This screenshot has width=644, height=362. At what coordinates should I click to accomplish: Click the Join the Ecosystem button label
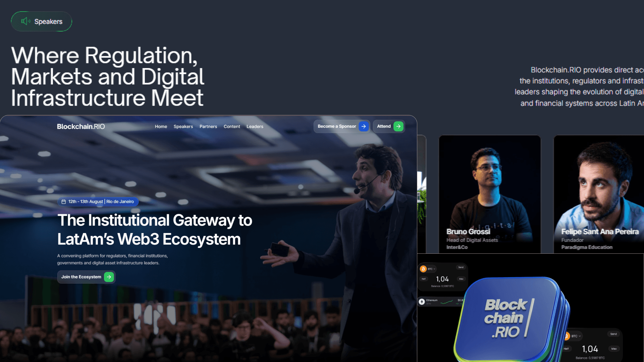(x=81, y=277)
